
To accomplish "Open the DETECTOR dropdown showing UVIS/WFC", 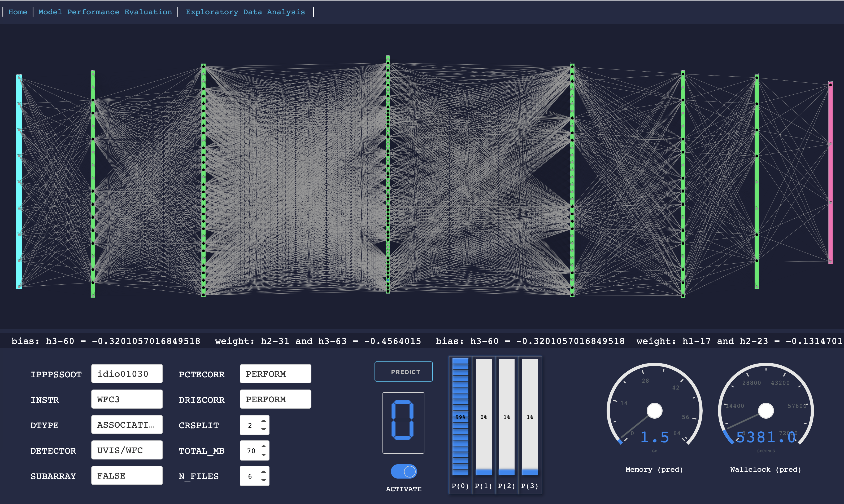I will (127, 450).
